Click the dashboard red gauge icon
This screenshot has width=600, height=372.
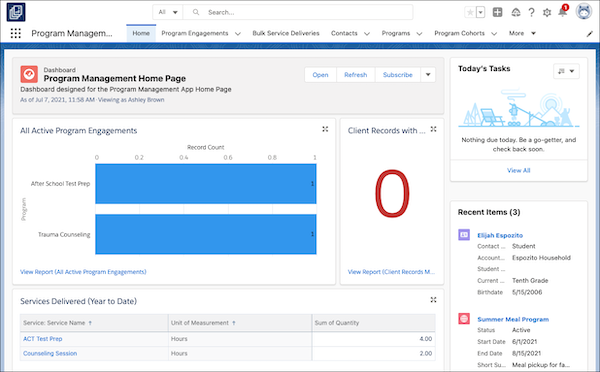(x=29, y=74)
